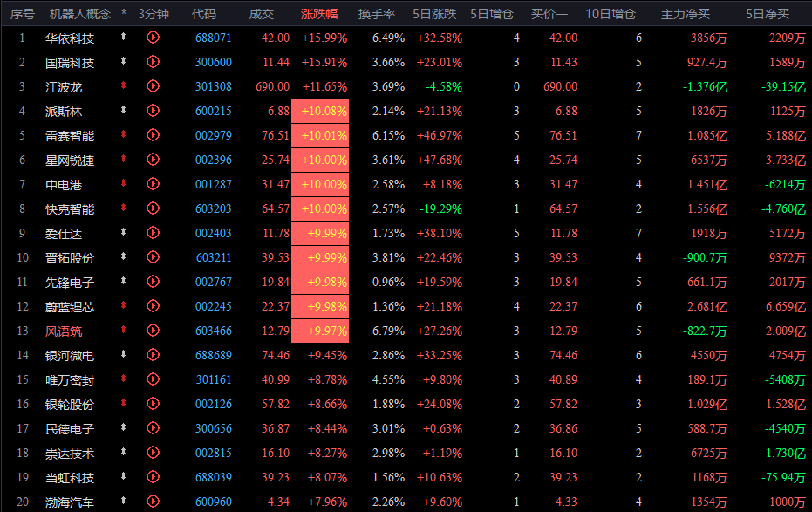812x512 pixels.
Task: Open the play icon for 风语筑
Action: tap(153, 331)
